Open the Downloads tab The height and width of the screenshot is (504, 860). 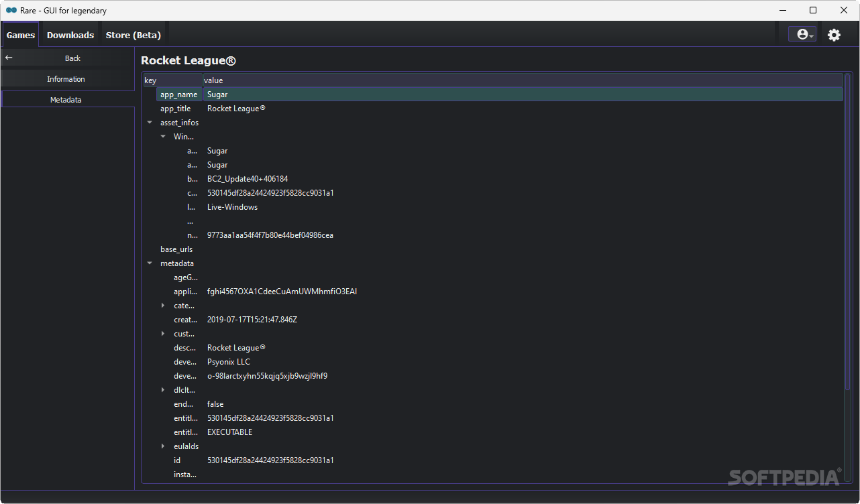(70, 35)
